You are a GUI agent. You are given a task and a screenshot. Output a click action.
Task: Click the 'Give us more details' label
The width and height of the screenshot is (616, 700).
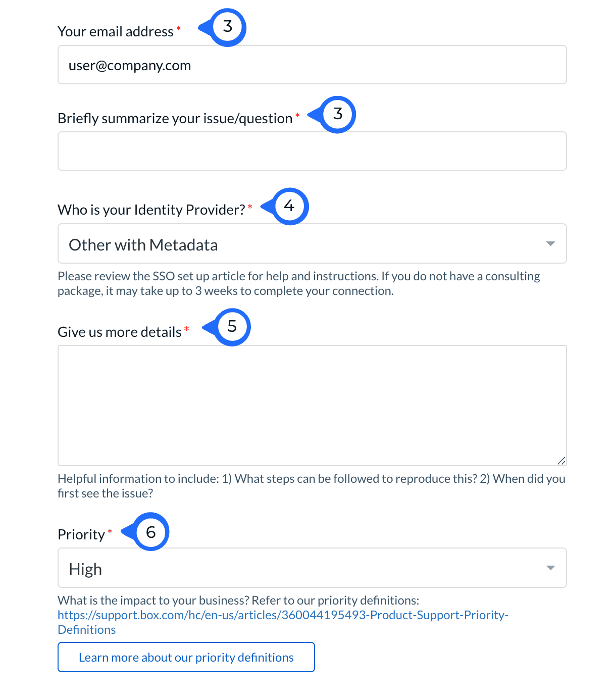[120, 332]
